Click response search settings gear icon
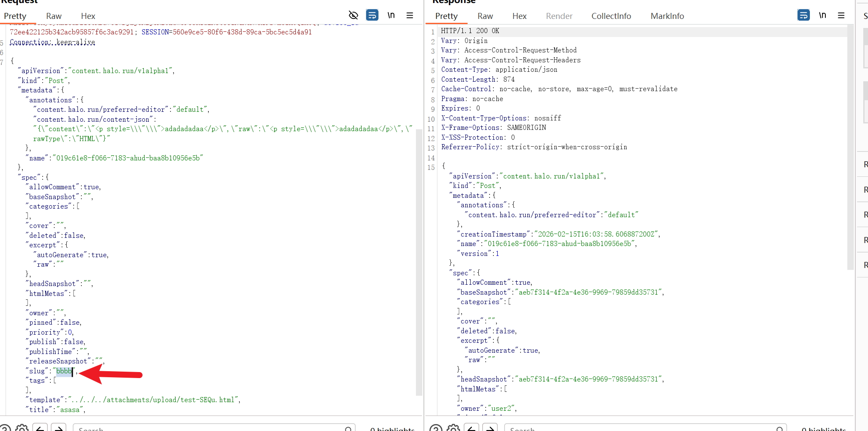 pyautogui.click(x=453, y=428)
